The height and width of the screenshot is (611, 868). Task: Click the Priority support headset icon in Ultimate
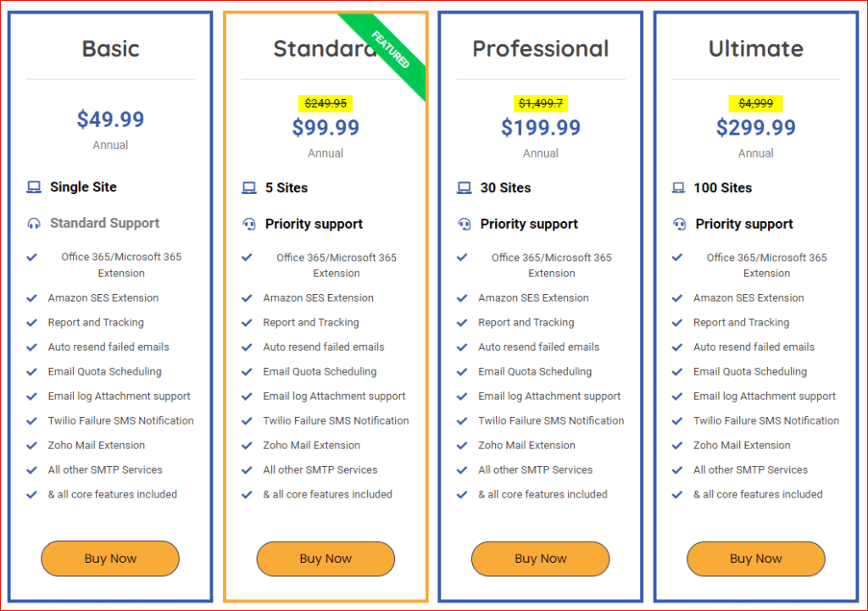pyautogui.click(x=678, y=223)
